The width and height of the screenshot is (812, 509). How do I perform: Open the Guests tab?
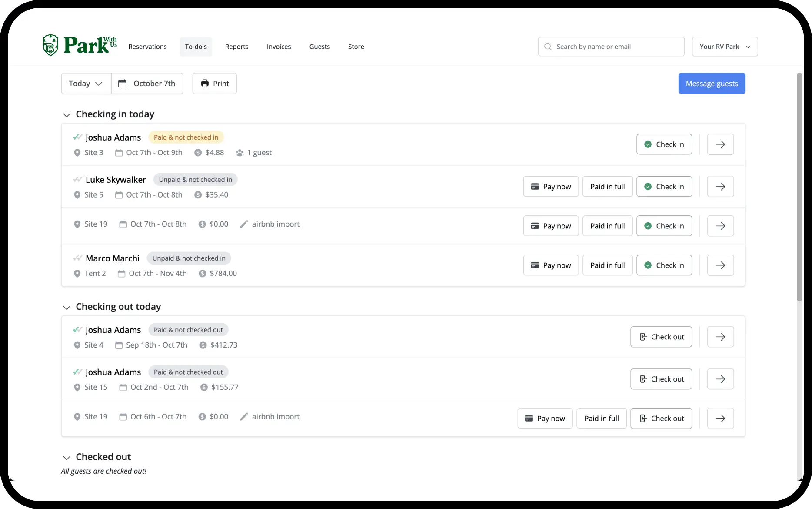coord(319,47)
